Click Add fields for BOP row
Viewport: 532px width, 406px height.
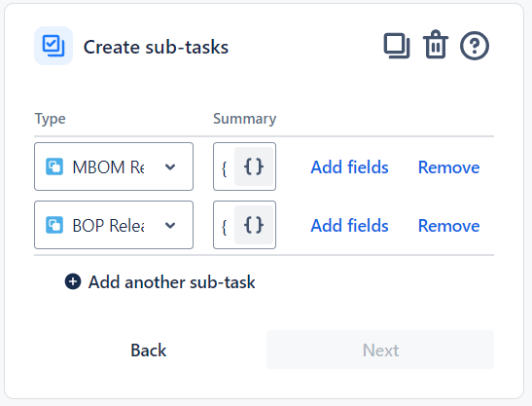(349, 225)
